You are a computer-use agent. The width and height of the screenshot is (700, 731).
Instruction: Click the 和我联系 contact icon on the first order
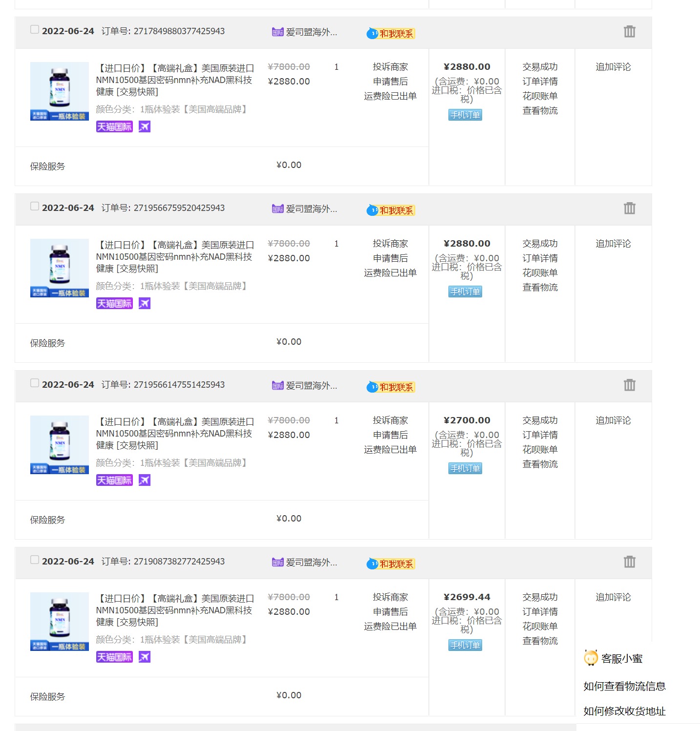(x=390, y=34)
